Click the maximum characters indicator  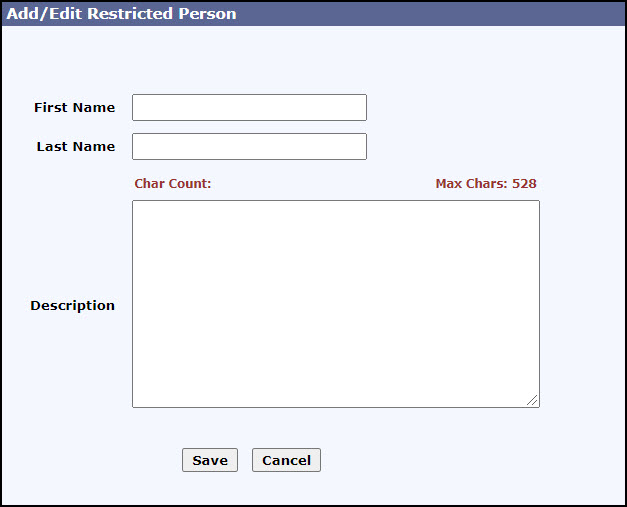(486, 183)
